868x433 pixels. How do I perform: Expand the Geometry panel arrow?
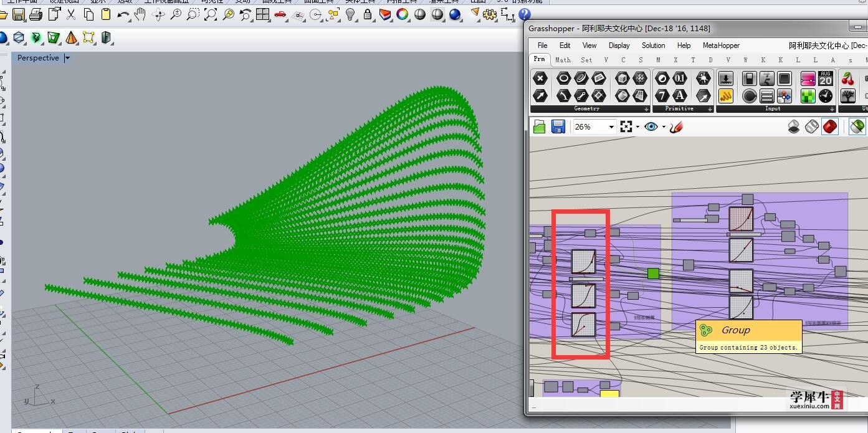[x=646, y=109]
